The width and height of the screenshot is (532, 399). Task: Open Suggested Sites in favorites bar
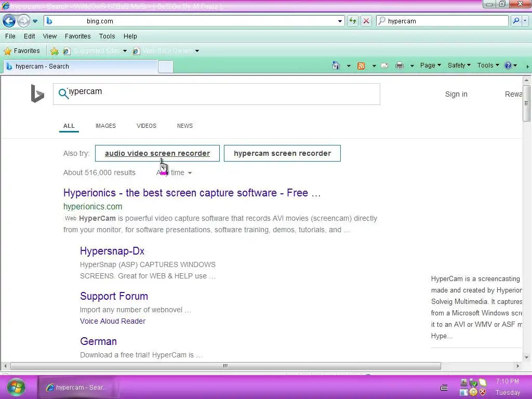coord(95,51)
